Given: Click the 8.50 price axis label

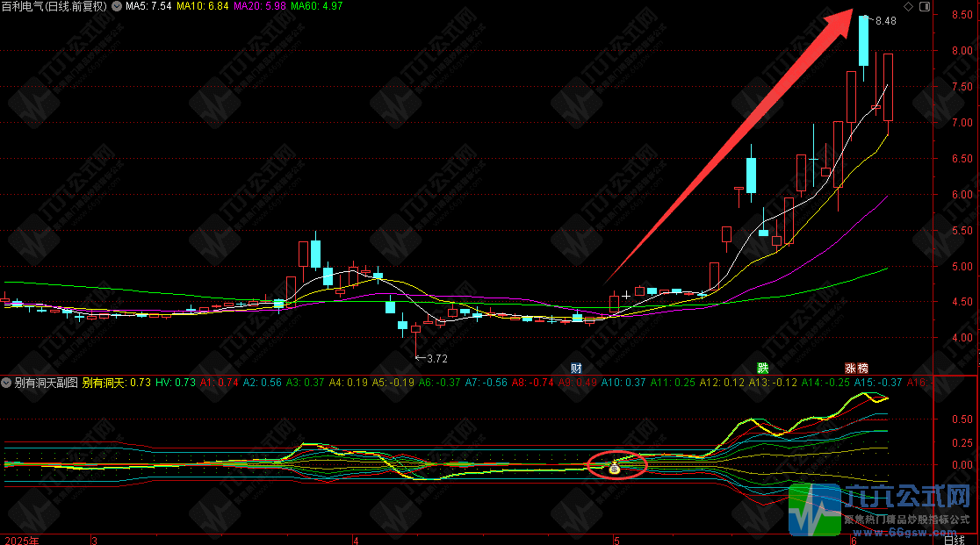Looking at the screenshot, I should (962, 15).
